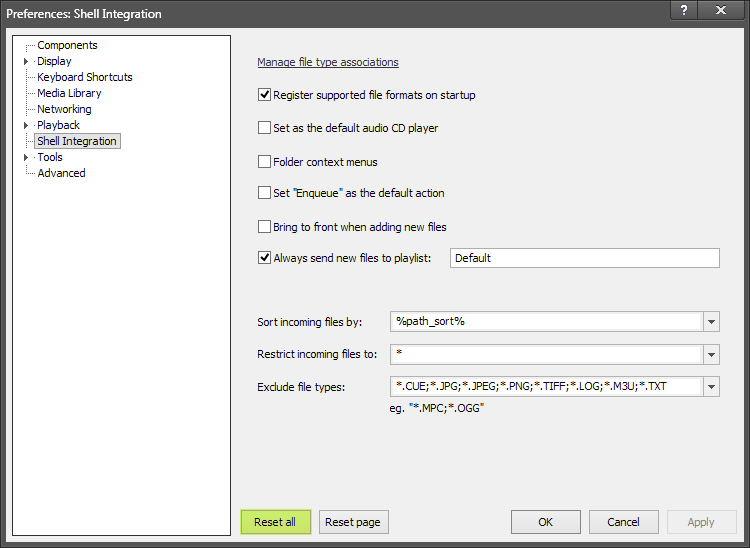This screenshot has width=750, height=548.
Task: Expand the Display tree node
Action: [26, 61]
